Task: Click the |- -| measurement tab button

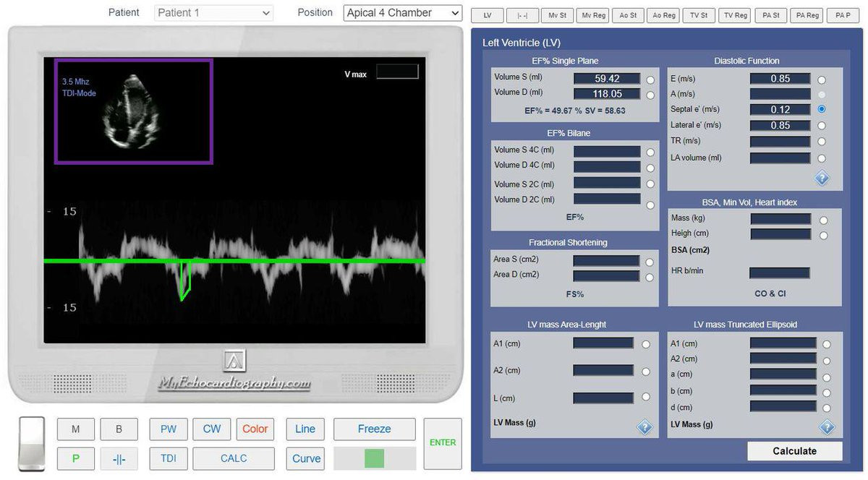Action: [x=523, y=15]
